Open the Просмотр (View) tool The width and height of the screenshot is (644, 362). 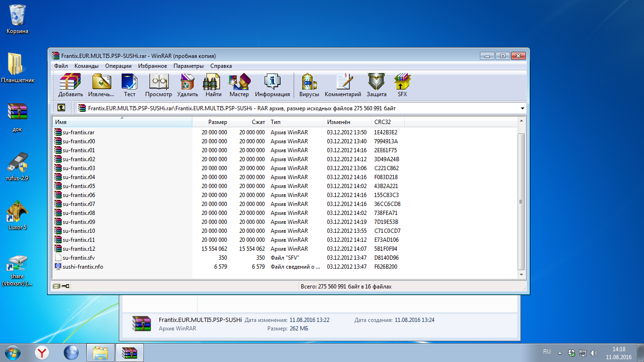pos(158,85)
